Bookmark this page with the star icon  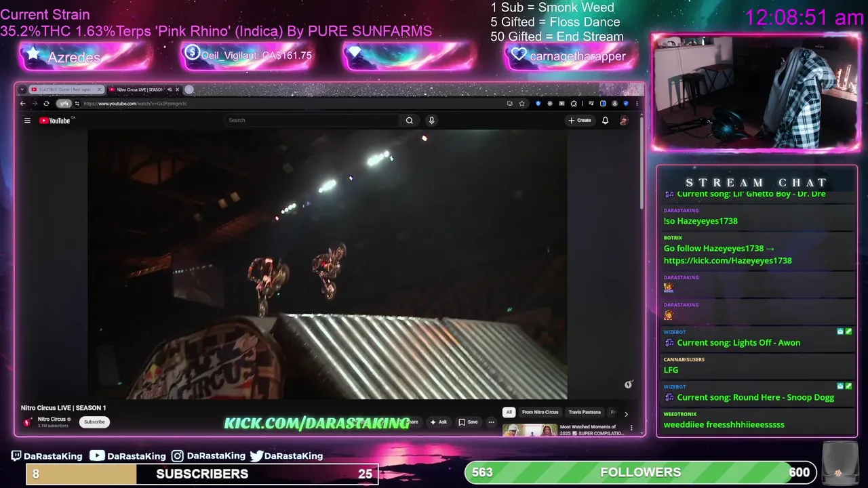pos(521,104)
